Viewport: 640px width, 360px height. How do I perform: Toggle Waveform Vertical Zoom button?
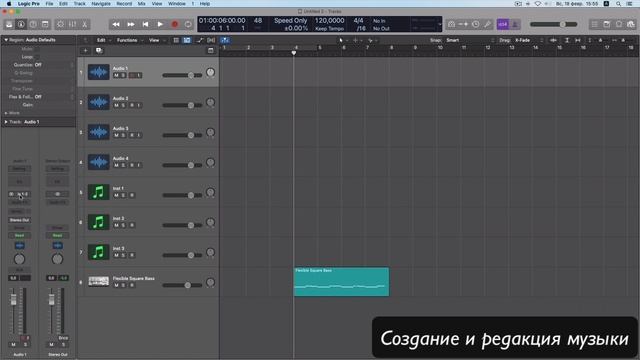553,40
